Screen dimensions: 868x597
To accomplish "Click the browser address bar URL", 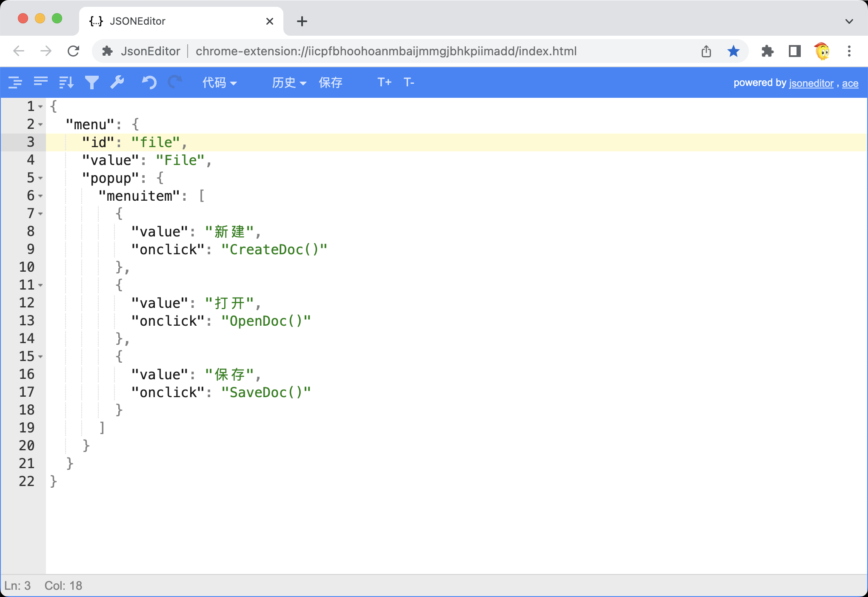I will click(x=385, y=51).
